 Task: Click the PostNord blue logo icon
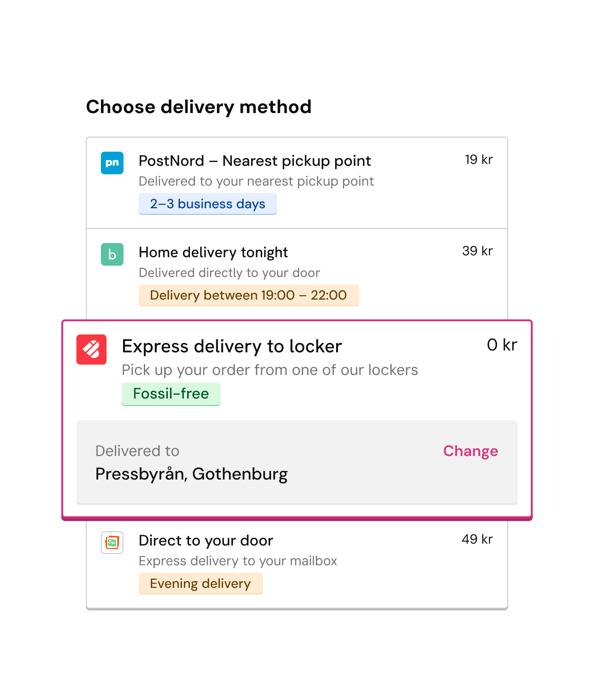point(112,163)
